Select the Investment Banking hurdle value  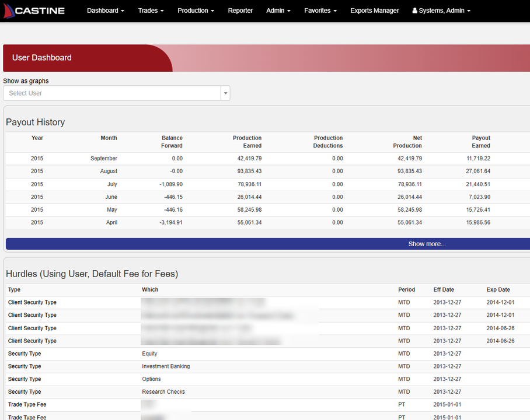(x=166, y=366)
